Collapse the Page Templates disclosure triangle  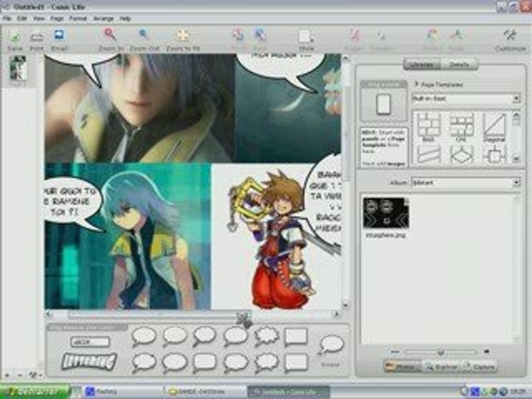pyautogui.click(x=416, y=84)
